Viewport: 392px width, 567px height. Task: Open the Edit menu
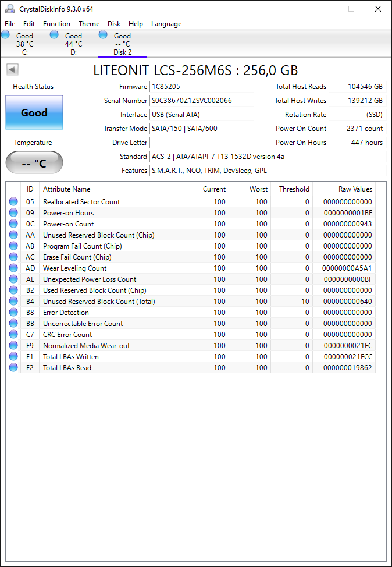pyautogui.click(x=29, y=24)
